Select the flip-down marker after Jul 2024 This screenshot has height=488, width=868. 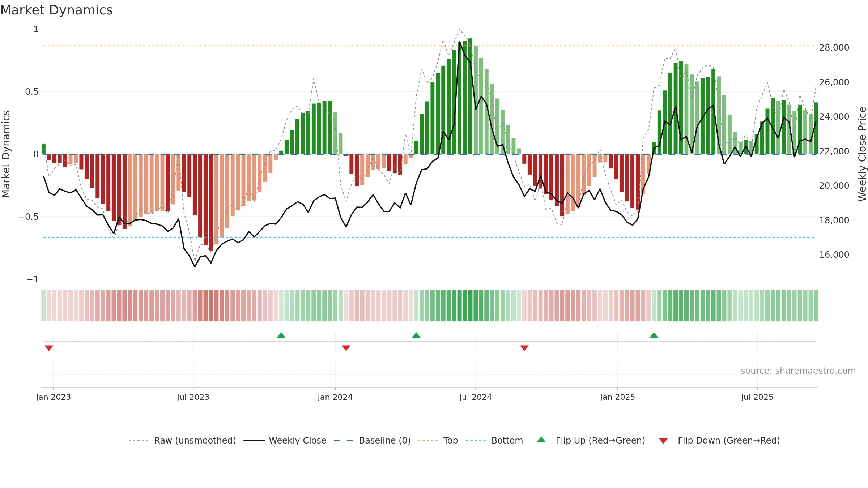(x=524, y=348)
